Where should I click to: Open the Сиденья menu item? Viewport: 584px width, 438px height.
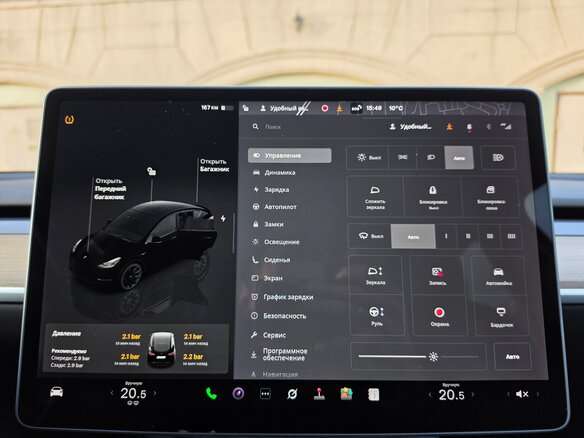[271, 260]
